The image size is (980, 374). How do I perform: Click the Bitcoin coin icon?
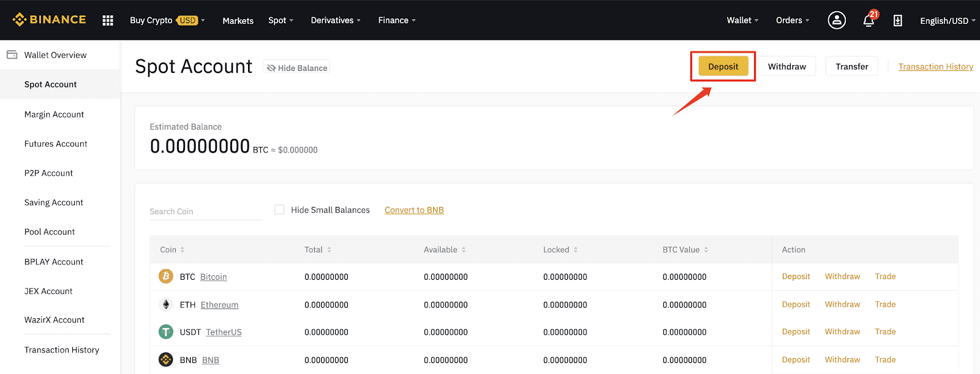(x=165, y=277)
